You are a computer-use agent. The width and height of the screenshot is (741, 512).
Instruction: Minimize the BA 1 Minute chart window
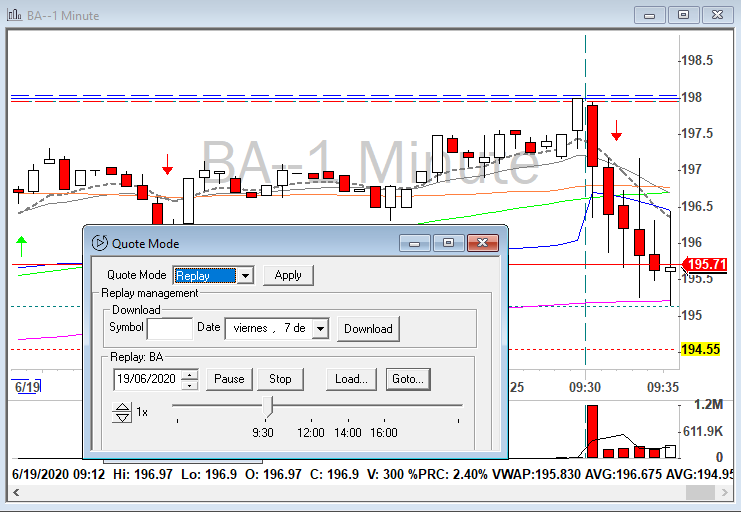(650, 14)
